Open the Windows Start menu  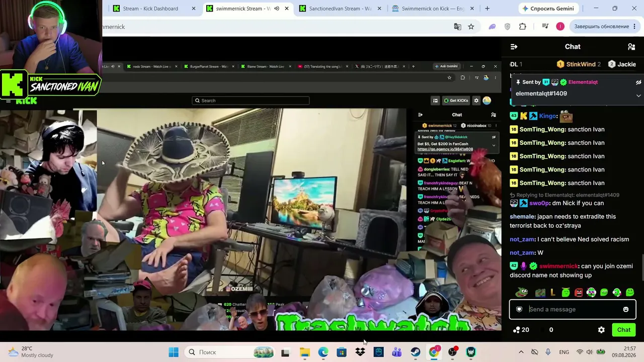click(x=174, y=352)
